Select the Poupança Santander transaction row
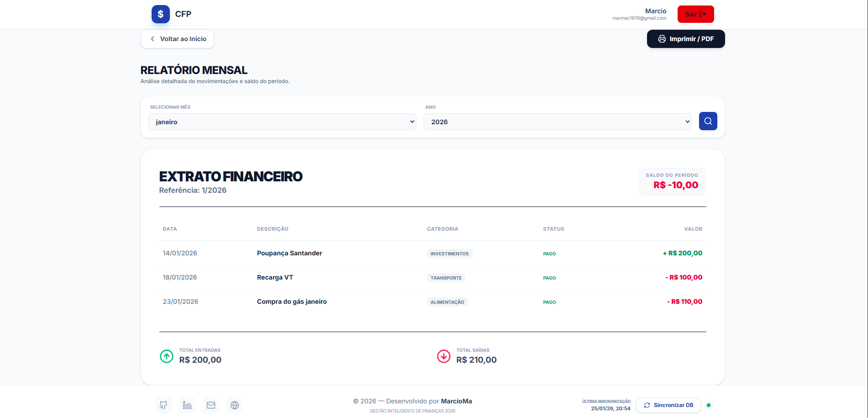868x418 pixels. [289, 253]
